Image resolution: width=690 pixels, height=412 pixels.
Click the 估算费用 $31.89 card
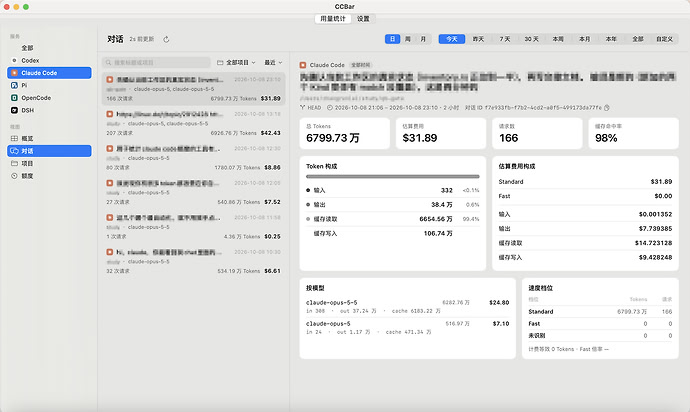(x=441, y=133)
